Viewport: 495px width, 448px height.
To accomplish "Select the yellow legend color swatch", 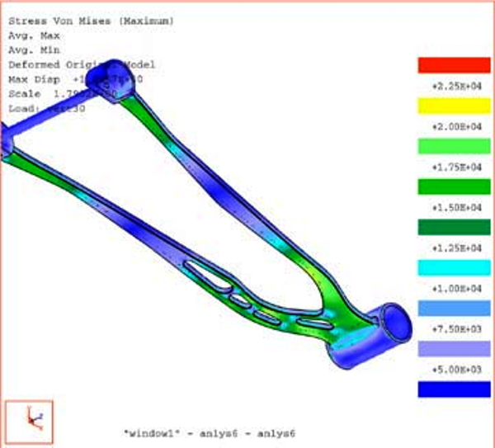I will (x=454, y=106).
